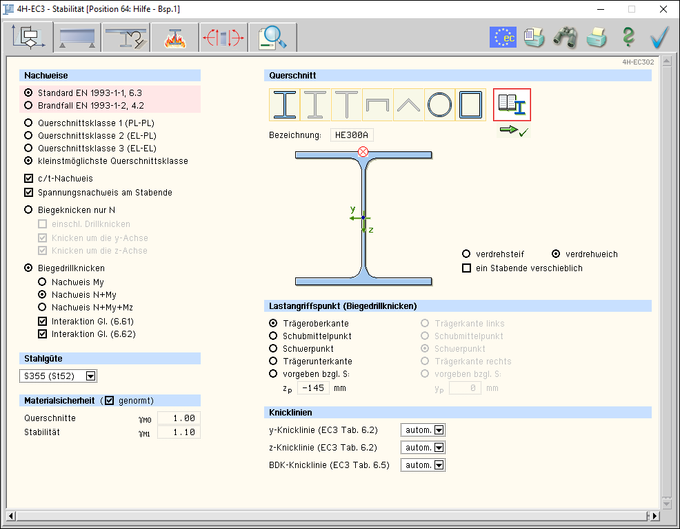Click the fire design tab icon
Screen dimensions: 680x529
pyautogui.click(x=176, y=38)
